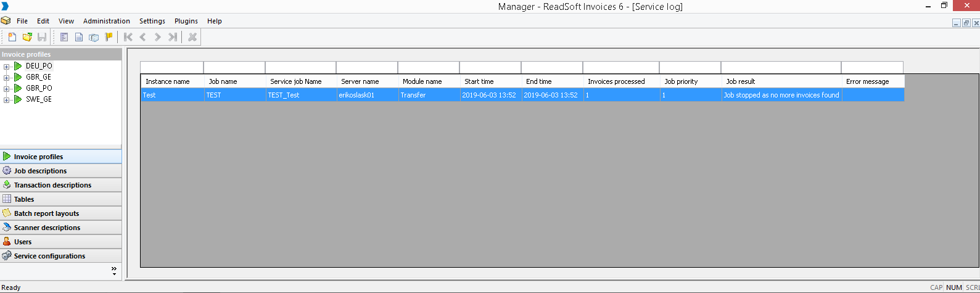Image resolution: width=980 pixels, height=293 pixels.
Task: Expand the DEU_PO profile tree node
Action: pos(6,67)
